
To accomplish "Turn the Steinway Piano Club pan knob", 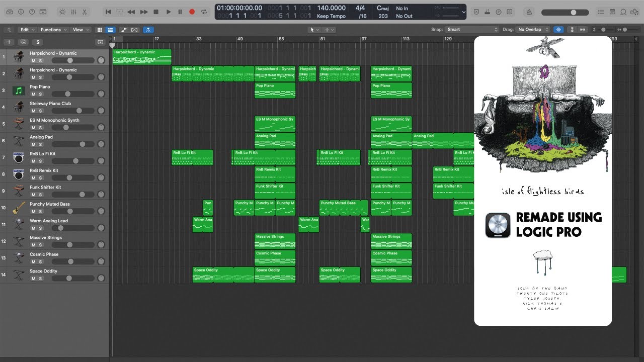I will pos(101,111).
